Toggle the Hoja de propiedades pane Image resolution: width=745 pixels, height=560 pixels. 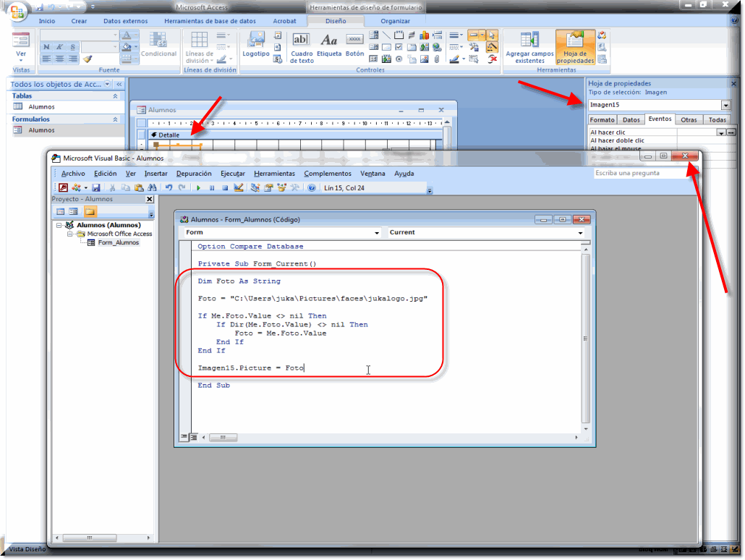[575, 47]
